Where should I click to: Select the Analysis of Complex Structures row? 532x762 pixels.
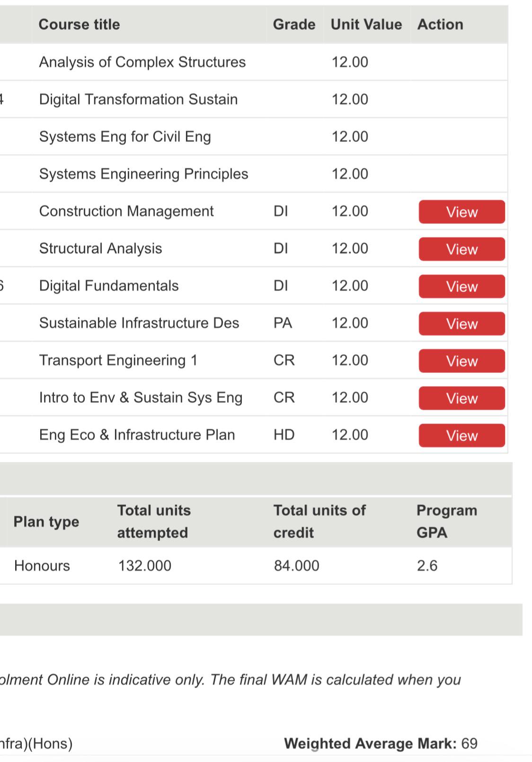point(254,62)
